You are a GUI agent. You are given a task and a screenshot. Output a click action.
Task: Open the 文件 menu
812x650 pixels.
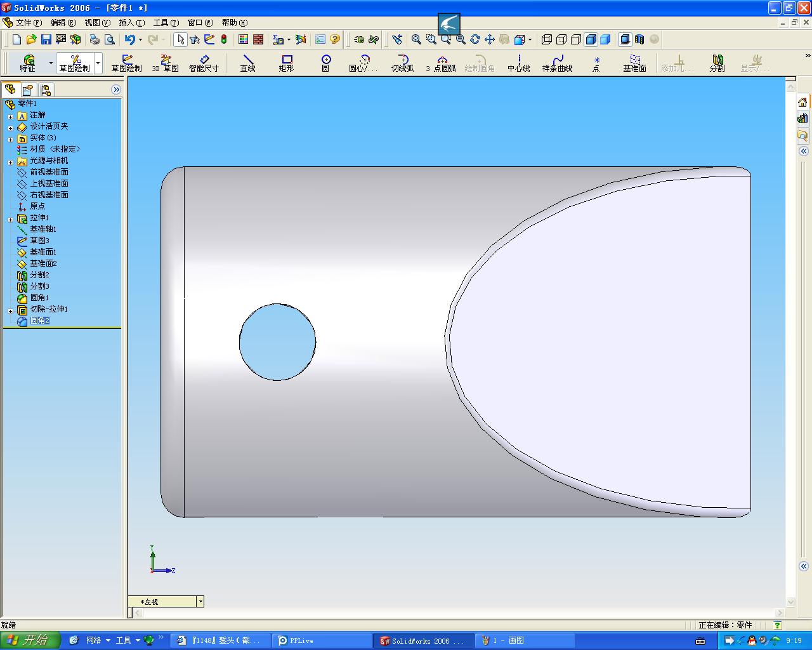(29, 23)
